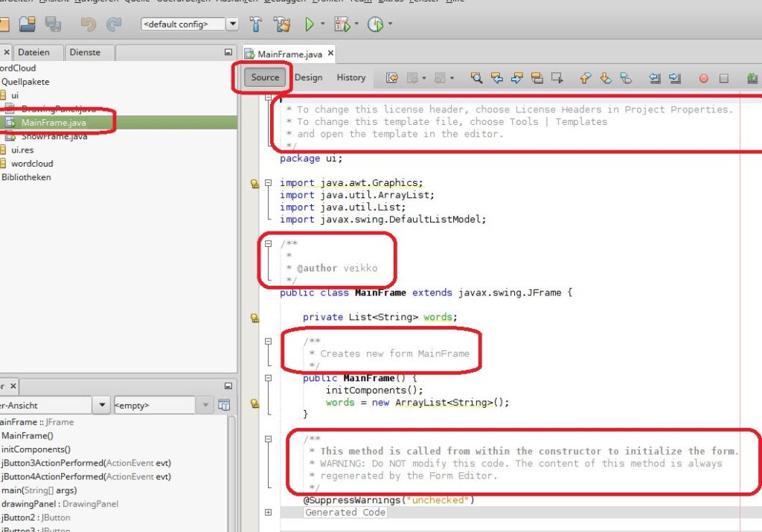
Task: Toggle the rectangular selection icon
Action: [556, 78]
